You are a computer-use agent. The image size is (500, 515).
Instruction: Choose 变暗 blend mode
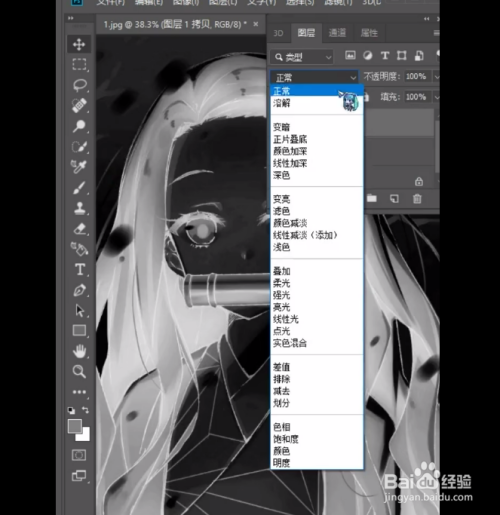(x=317, y=127)
